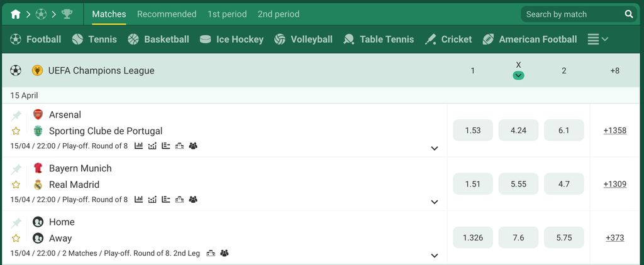Open the X market dropdown in header
644x265 pixels.
(518, 75)
